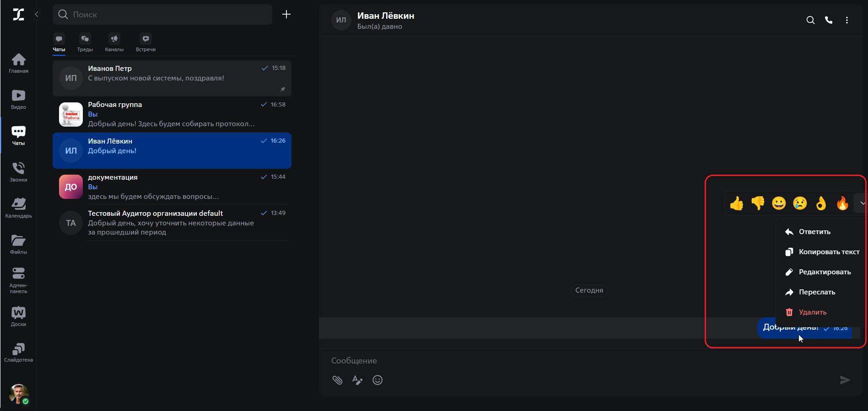Switch to the Чаты tab
Image resolution: width=868 pixels, height=411 pixels.
(59, 43)
